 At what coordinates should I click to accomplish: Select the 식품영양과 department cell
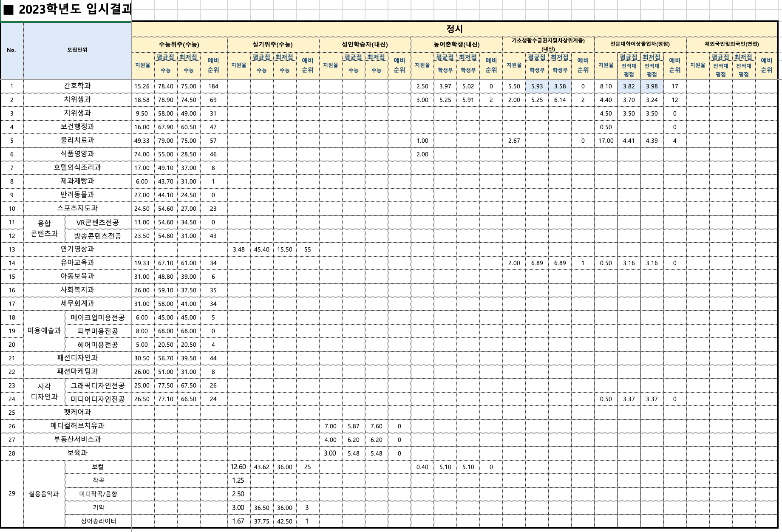(77, 154)
